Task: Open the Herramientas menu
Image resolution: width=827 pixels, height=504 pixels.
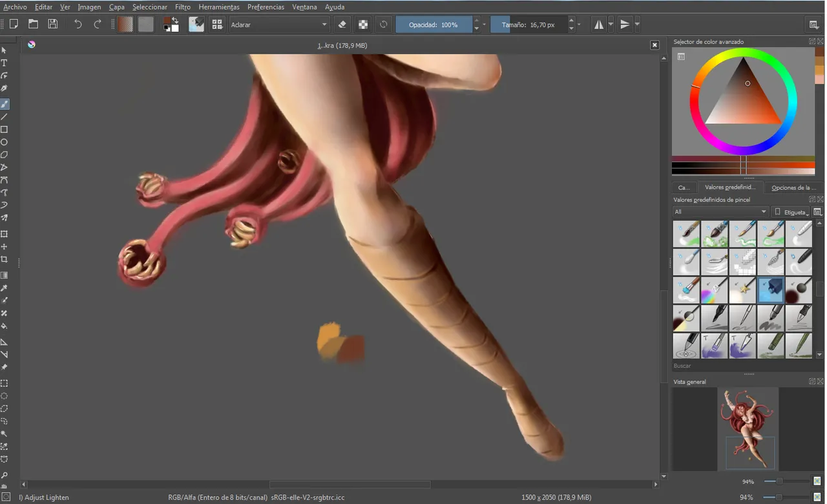Action: pyautogui.click(x=218, y=7)
